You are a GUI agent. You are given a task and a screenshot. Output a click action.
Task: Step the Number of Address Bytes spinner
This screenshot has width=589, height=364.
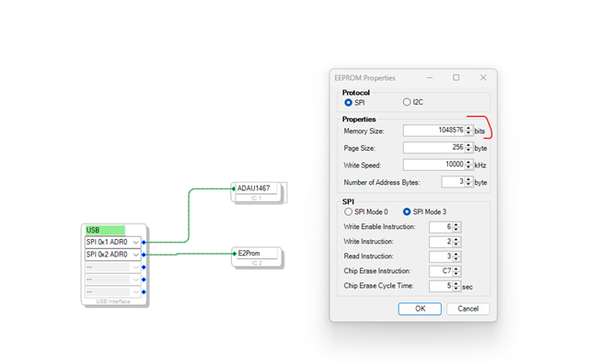pyautogui.click(x=468, y=182)
